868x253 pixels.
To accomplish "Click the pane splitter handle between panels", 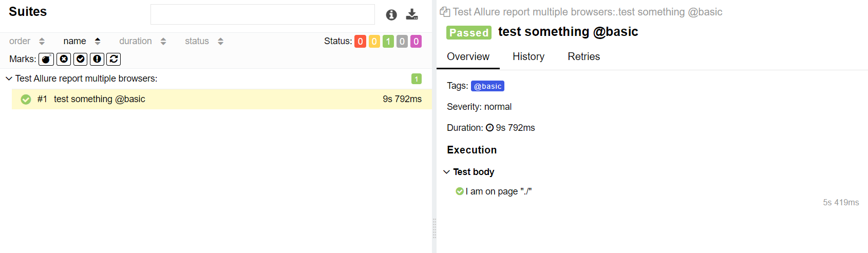I will [x=435, y=228].
